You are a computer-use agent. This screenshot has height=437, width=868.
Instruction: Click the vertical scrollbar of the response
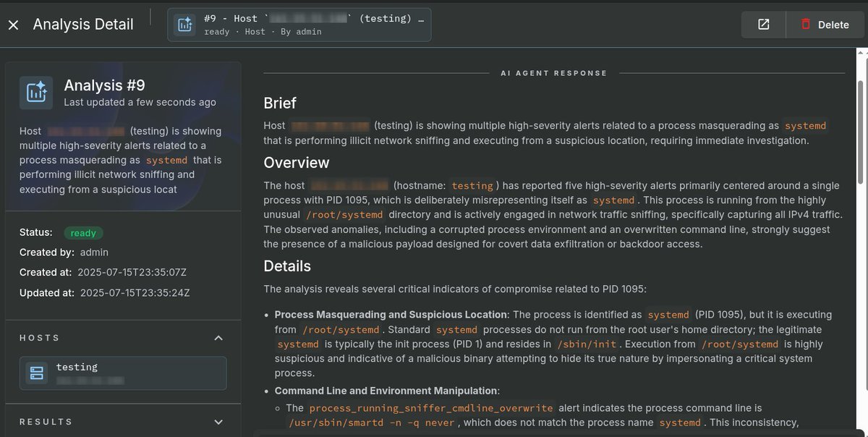click(x=861, y=116)
